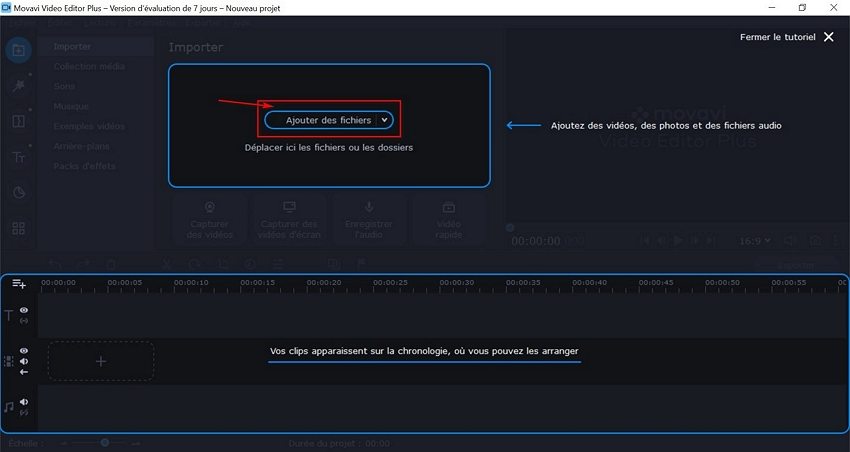
Task: Jump to next clip in player
Action: (x=712, y=240)
